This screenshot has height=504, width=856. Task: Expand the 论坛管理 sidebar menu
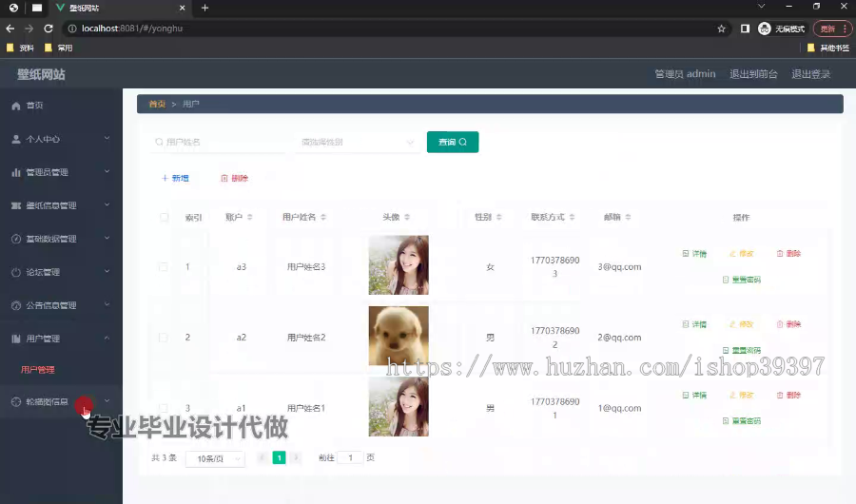tap(61, 273)
